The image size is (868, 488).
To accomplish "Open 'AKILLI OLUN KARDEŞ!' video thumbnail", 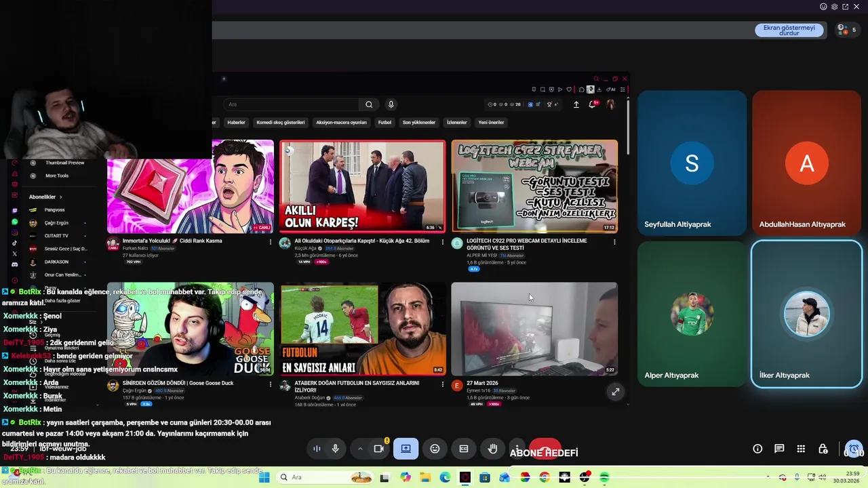I will [362, 186].
